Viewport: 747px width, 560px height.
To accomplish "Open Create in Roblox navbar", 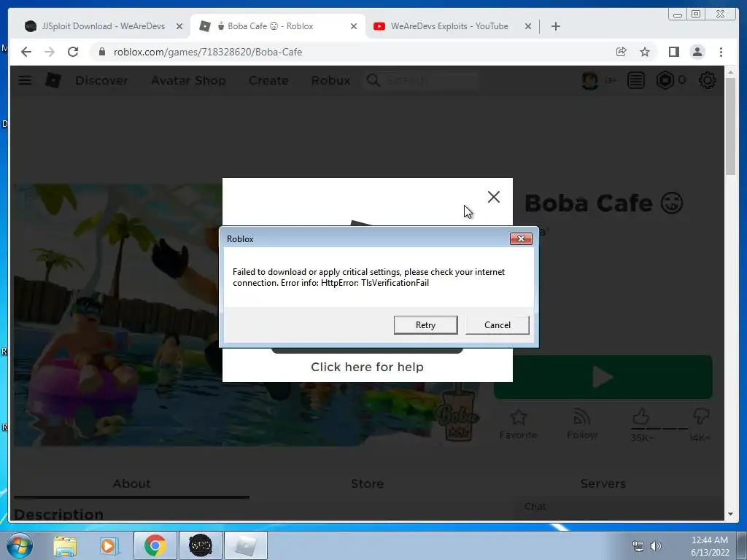I will [268, 80].
